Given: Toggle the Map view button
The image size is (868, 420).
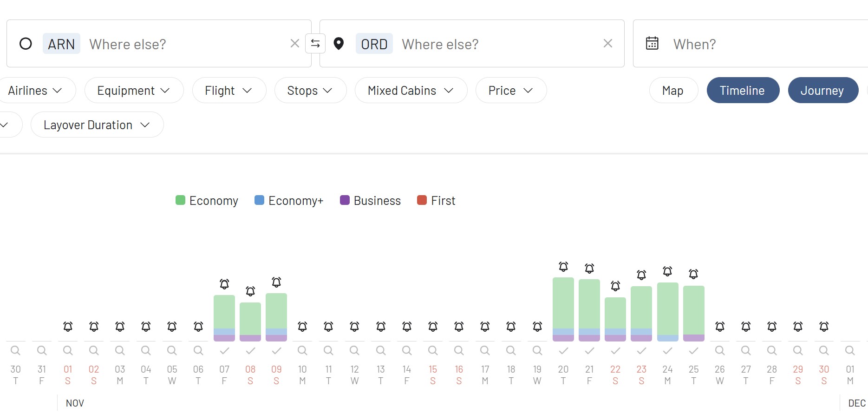Looking at the screenshot, I should coord(673,91).
